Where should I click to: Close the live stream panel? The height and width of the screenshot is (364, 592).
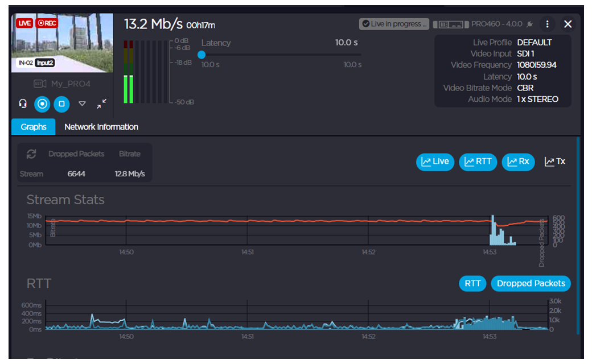tap(568, 24)
